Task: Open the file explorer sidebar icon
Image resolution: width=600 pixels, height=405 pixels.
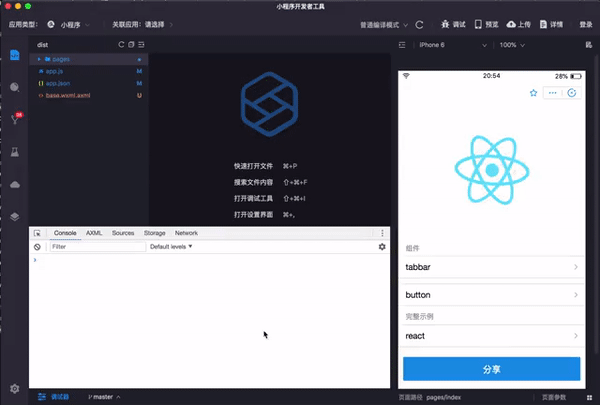Action: (15, 55)
